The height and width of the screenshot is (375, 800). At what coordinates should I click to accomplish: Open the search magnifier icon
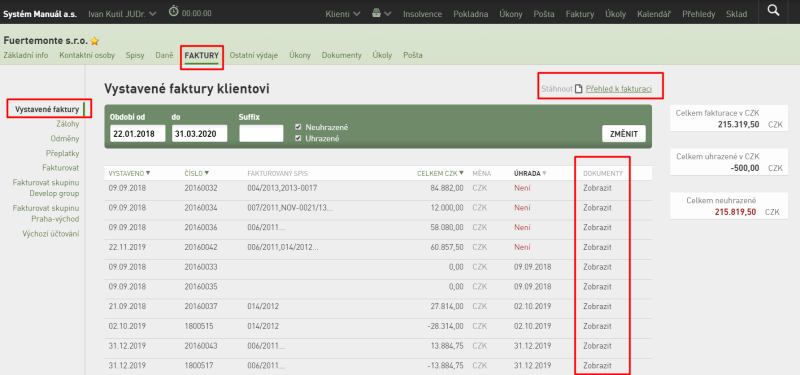click(773, 10)
